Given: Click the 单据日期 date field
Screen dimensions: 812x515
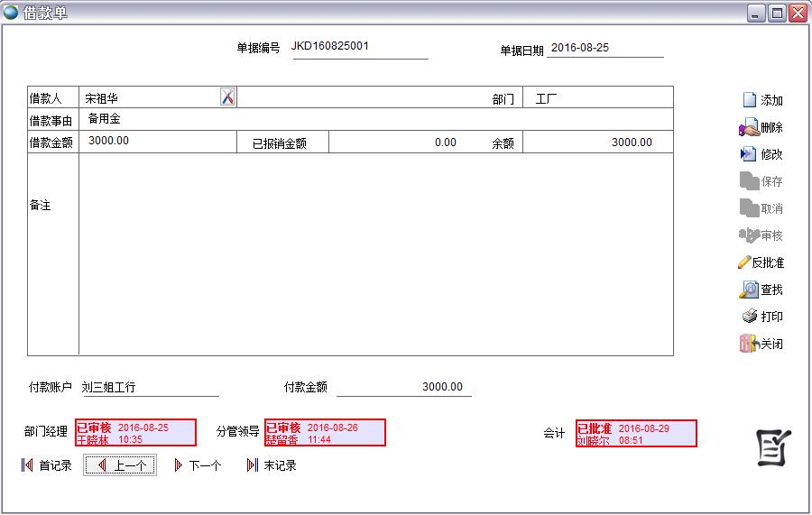Looking at the screenshot, I should [604, 48].
